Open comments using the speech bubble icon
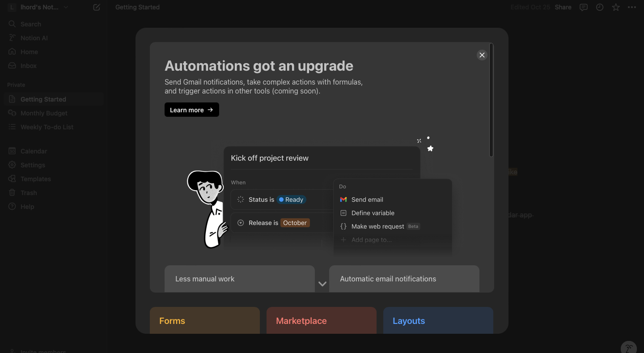This screenshot has height=353, width=644. tap(584, 7)
